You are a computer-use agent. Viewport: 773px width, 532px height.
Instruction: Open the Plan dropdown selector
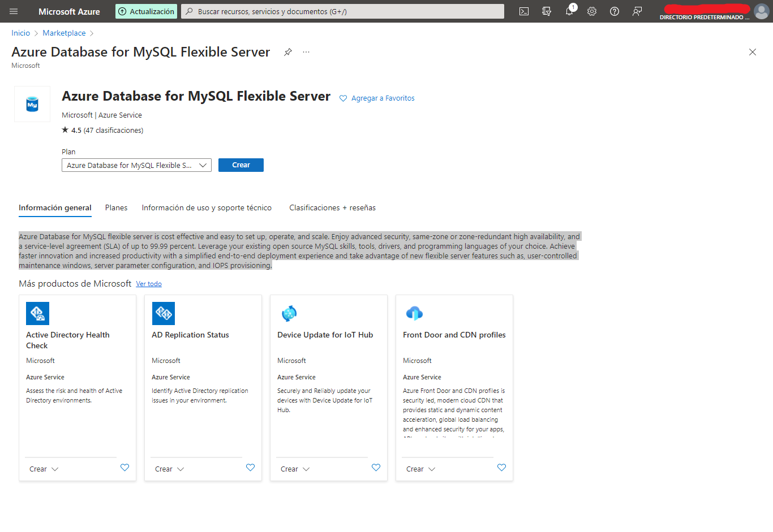136,165
